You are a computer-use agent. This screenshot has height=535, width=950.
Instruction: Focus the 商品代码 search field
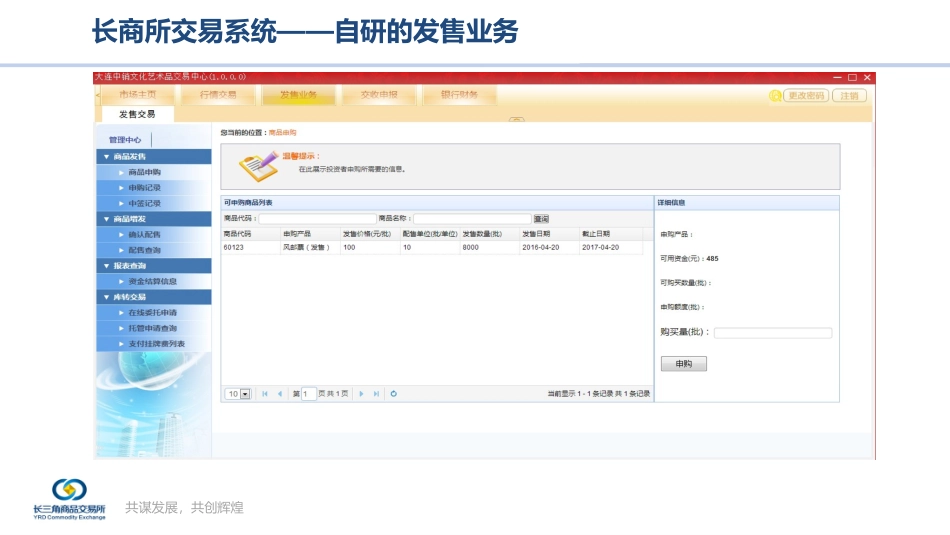[317, 219]
